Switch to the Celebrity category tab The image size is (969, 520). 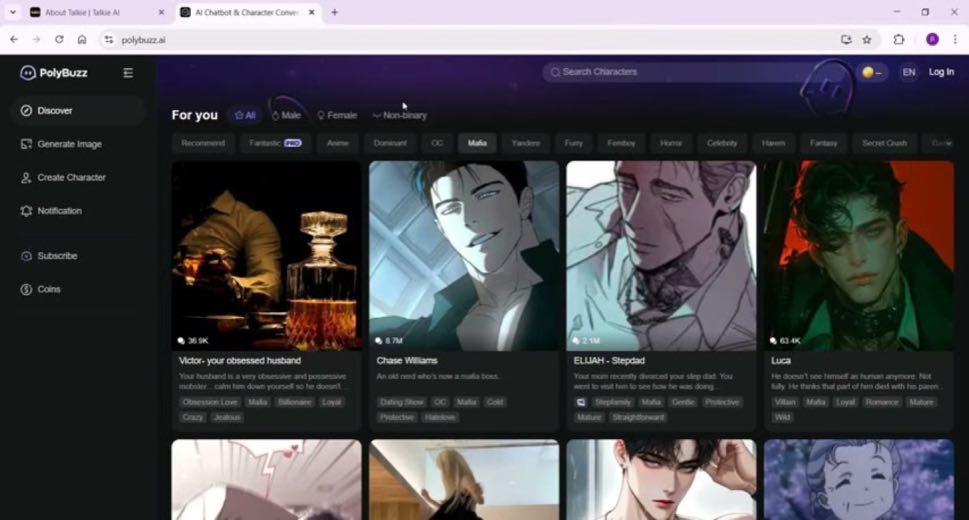pyautogui.click(x=722, y=143)
